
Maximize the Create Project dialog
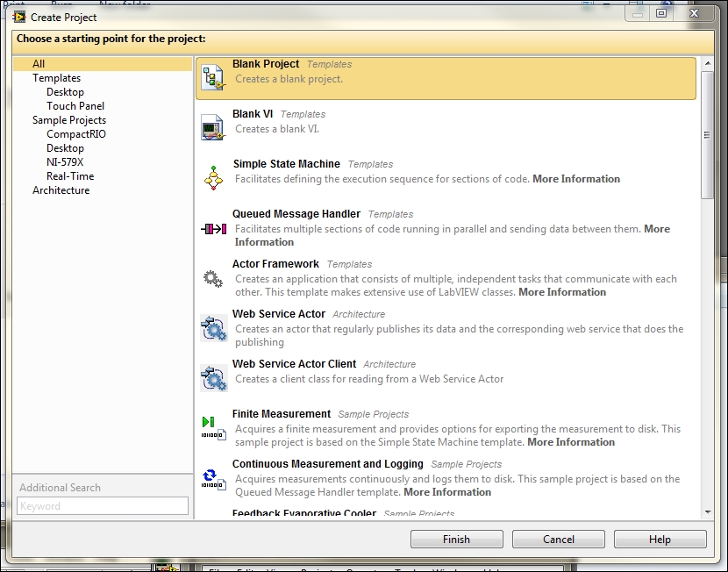(x=660, y=13)
